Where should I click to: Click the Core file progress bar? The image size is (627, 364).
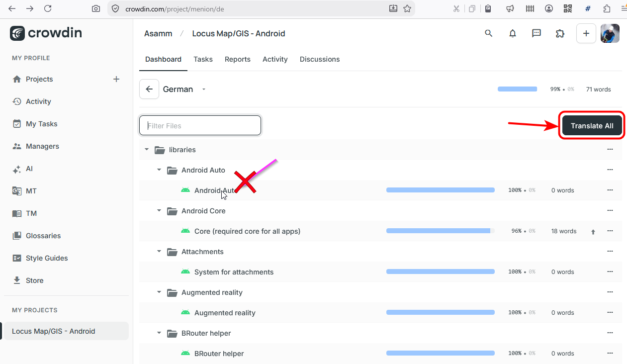pyautogui.click(x=441, y=231)
